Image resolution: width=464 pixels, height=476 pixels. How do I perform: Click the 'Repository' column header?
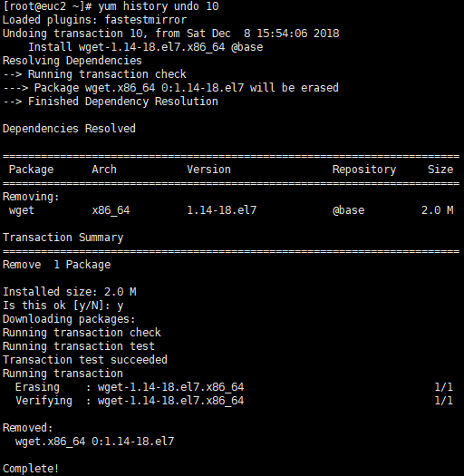point(364,170)
